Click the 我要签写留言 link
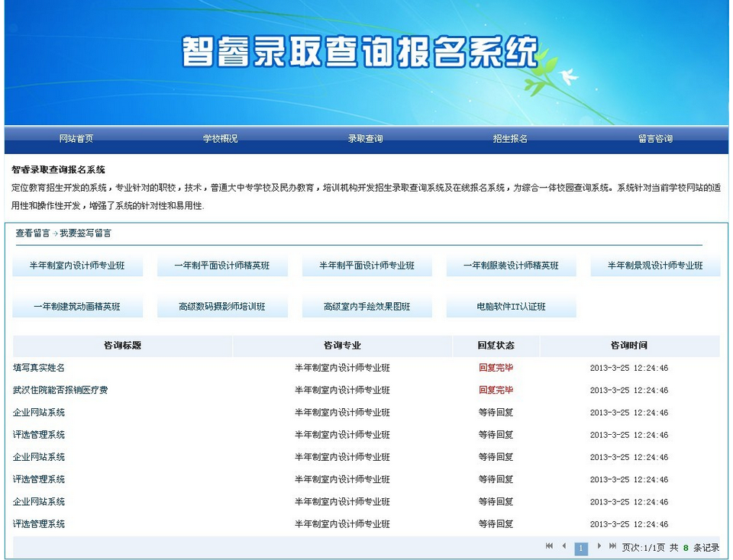This screenshot has height=560, width=733. pos(86,233)
